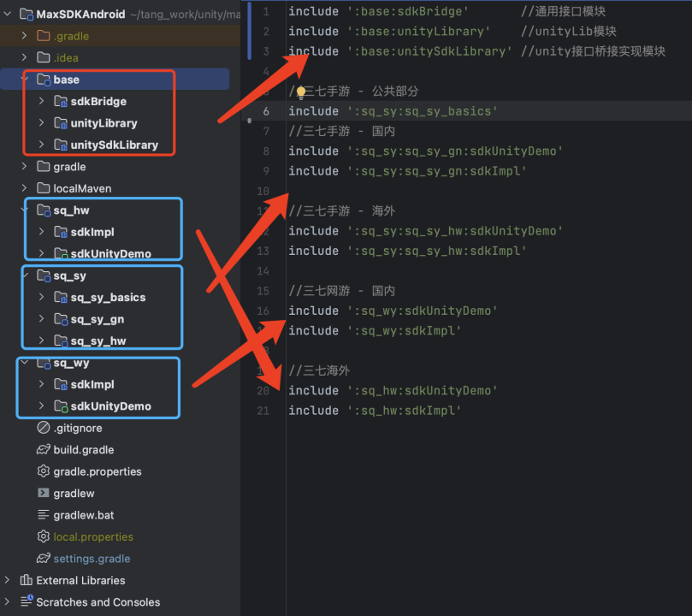Open the build.gradle file
Viewport: 692px width, 616px height.
coord(84,450)
